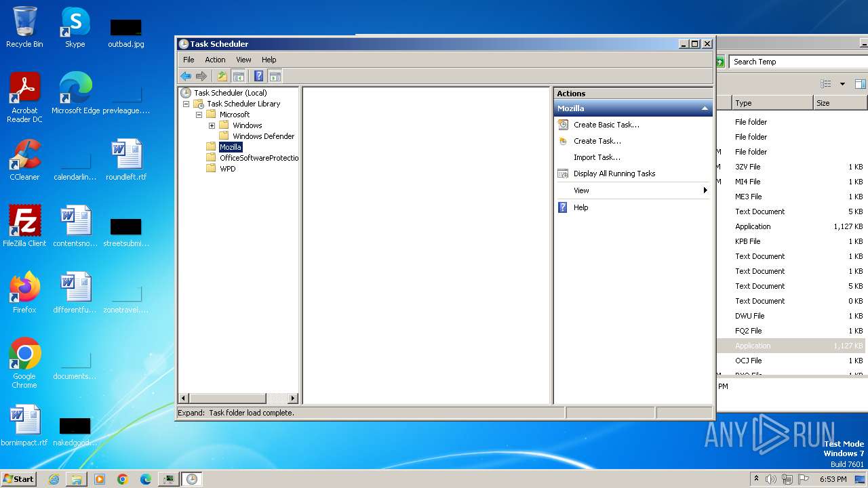Click the Start button
This screenshot has height=488, width=868.
(x=19, y=479)
